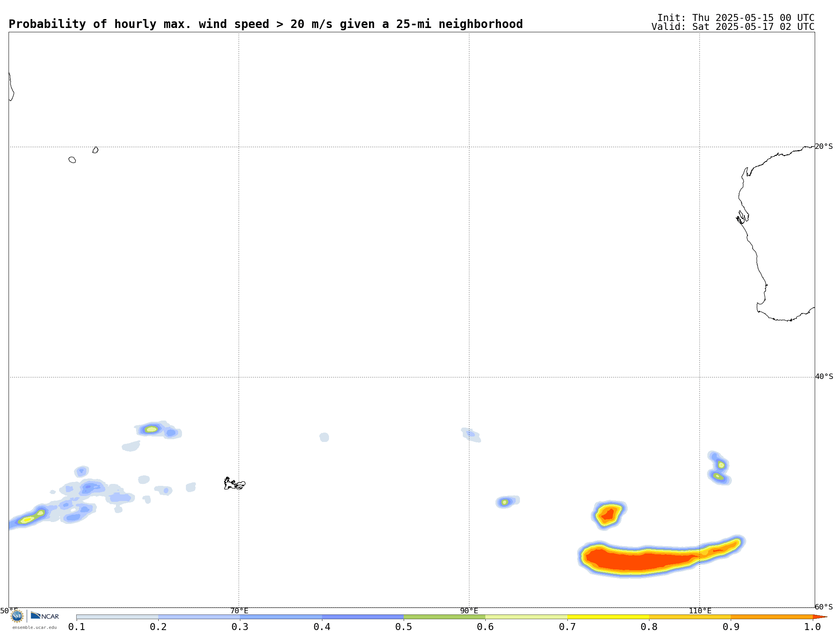This screenshot has width=840, height=632.
Task: Click the 0.6–0.7 pale yellow-green colorbar segment
Action: click(526, 617)
